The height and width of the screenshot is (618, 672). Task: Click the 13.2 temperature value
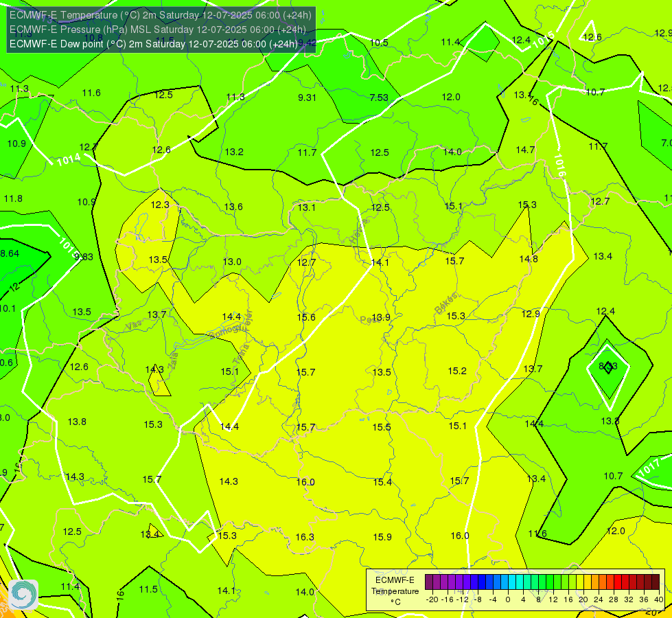tap(234, 152)
